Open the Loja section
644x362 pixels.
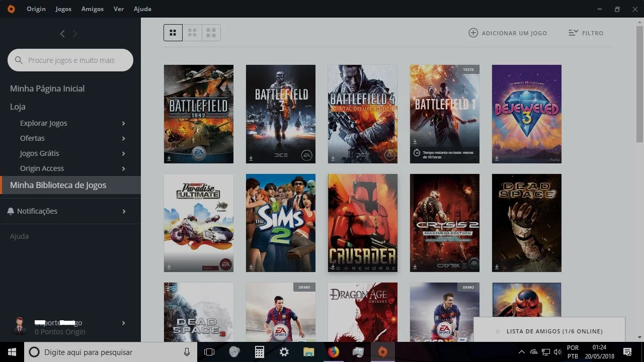pos(18,107)
